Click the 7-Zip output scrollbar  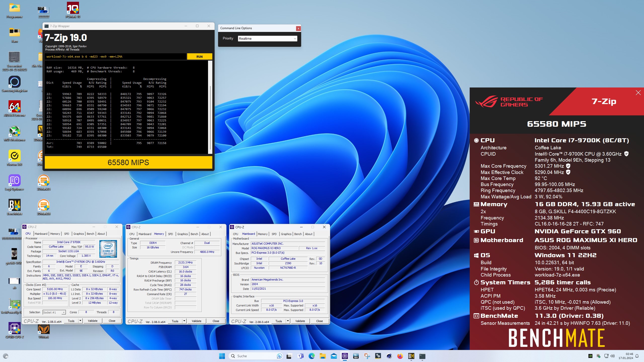pyautogui.click(x=210, y=107)
